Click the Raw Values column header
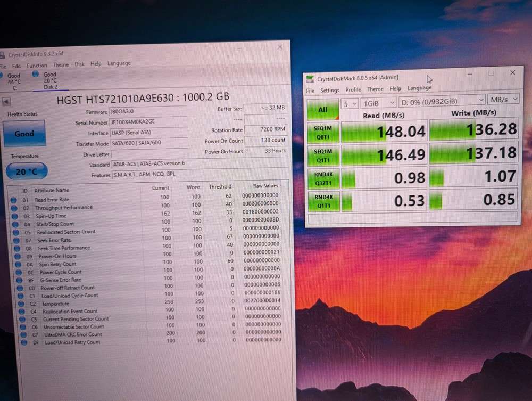532x401 pixels. click(x=265, y=186)
